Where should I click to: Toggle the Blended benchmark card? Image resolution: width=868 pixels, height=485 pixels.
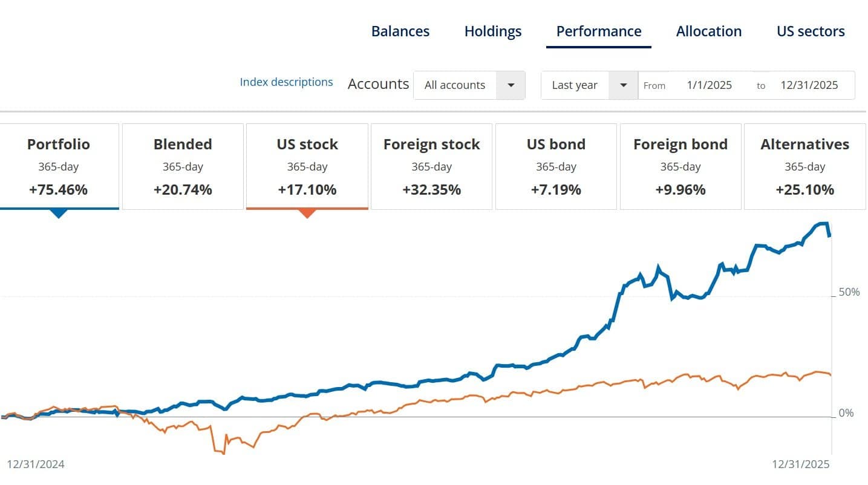pyautogui.click(x=183, y=166)
